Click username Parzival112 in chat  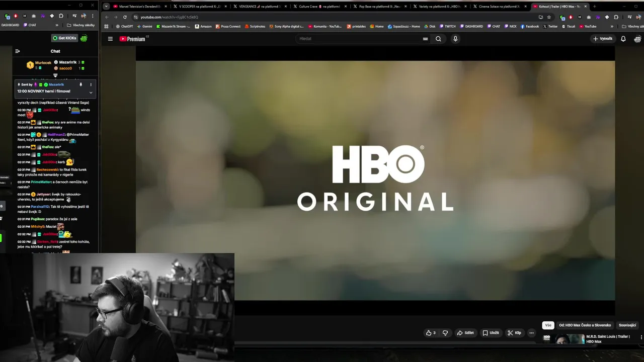pos(40,207)
